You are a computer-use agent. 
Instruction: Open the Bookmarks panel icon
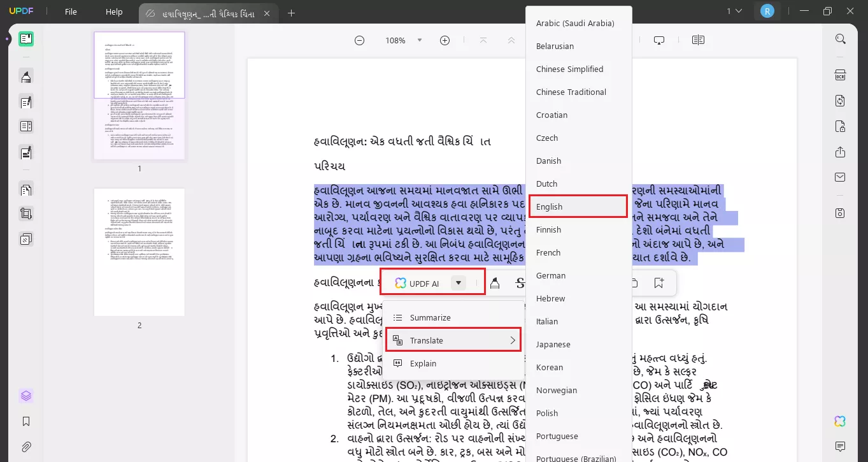[x=26, y=421]
